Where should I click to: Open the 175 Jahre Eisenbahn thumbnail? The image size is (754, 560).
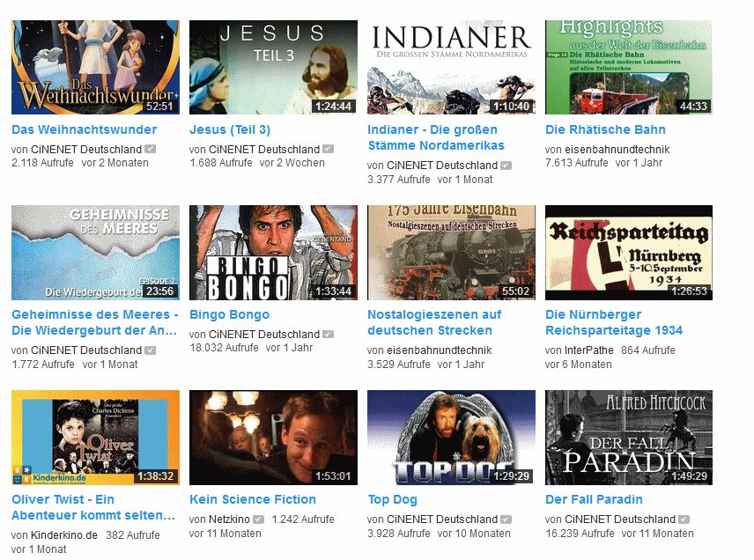point(451,253)
